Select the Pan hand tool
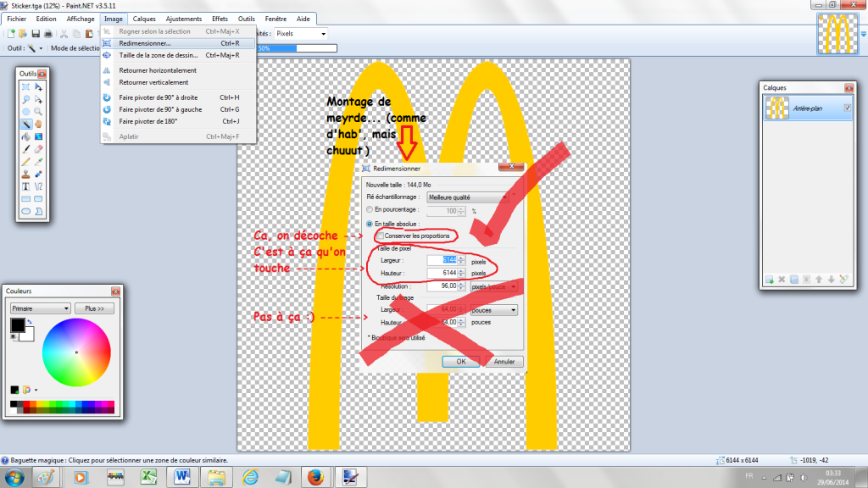Screen dimensions: 868x488 click(38, 124)
